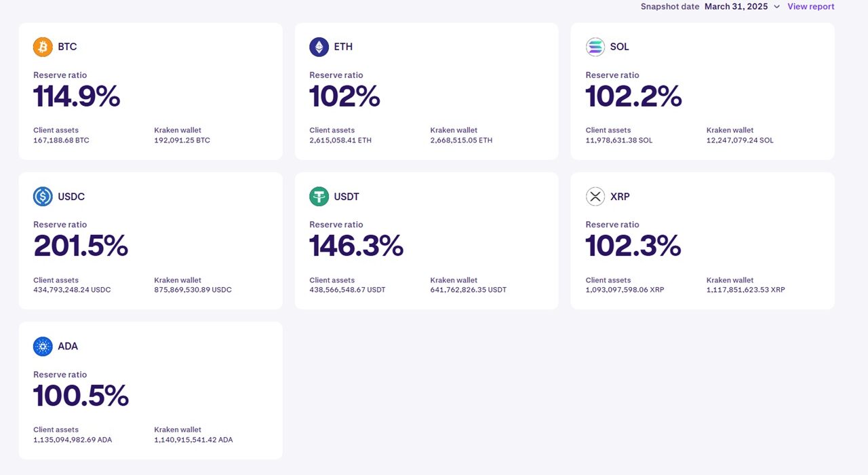This screenshot has height=475, width=868.
Task: Click the Reserve ratio label on USDT card
Action: click(336, 225)
